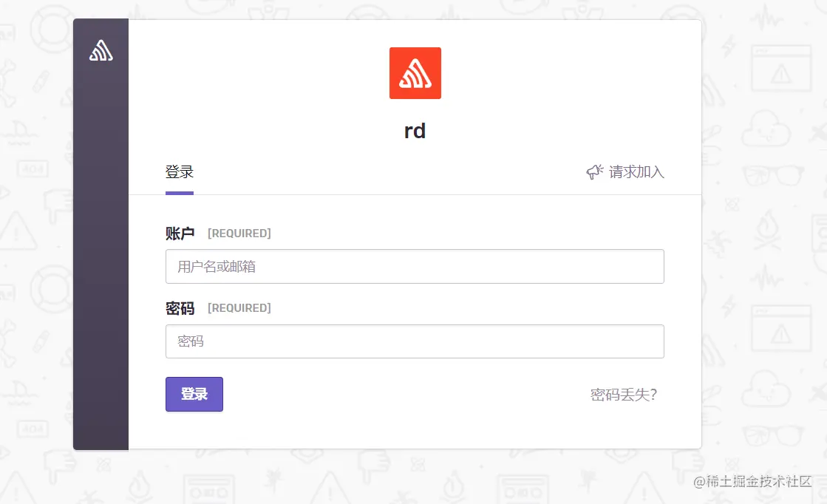The height and width of the screenshot is (504, 827).
Task: Click the white Sentry logo in sidebar
Action: click(101, 50)
